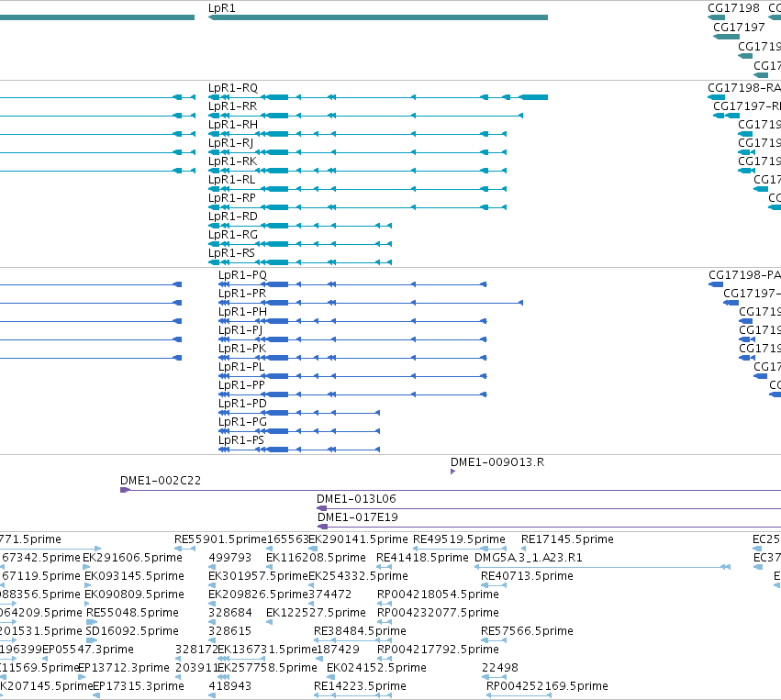Select the LpR1-PK protein label
This screenshot has width=781, height=700.
click(x=242, y=349)
